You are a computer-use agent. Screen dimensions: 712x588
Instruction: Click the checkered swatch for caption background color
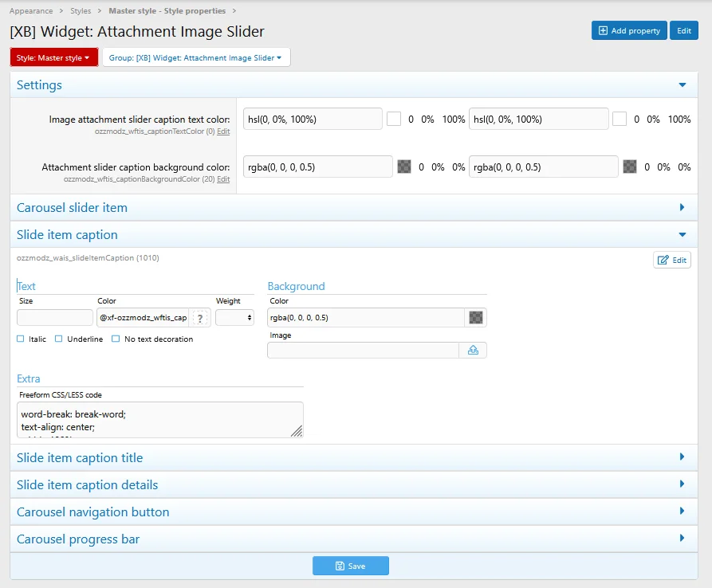[405, 167]
